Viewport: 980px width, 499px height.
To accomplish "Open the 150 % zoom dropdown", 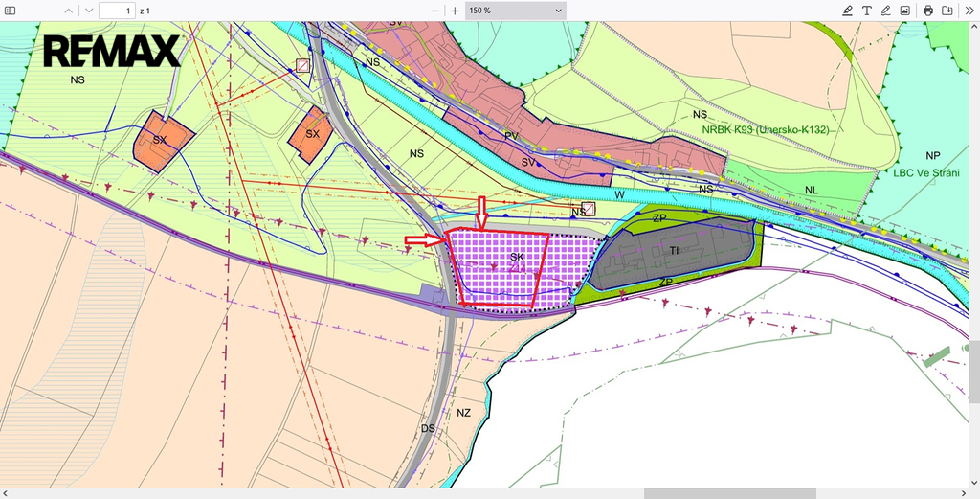I will click(x=516, y=11).
